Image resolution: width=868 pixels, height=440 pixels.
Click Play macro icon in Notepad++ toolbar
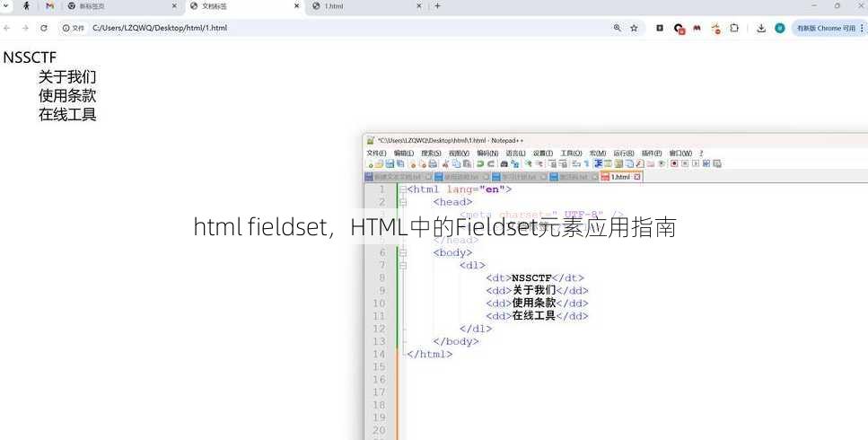click(x=696, y=163)
